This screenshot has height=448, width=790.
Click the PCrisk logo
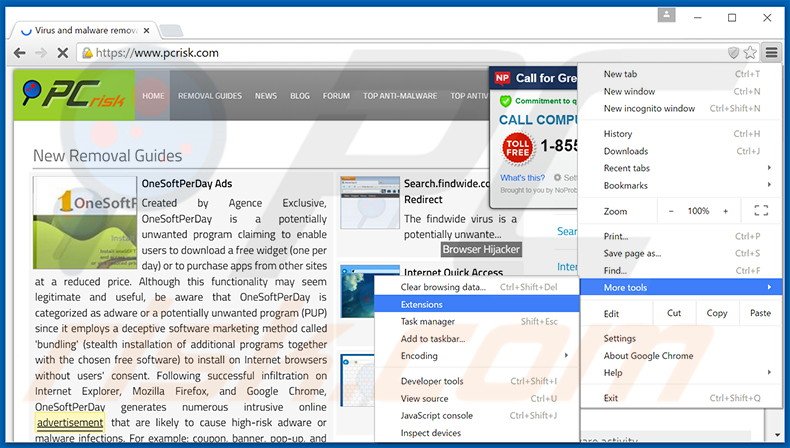pos(74,95)
